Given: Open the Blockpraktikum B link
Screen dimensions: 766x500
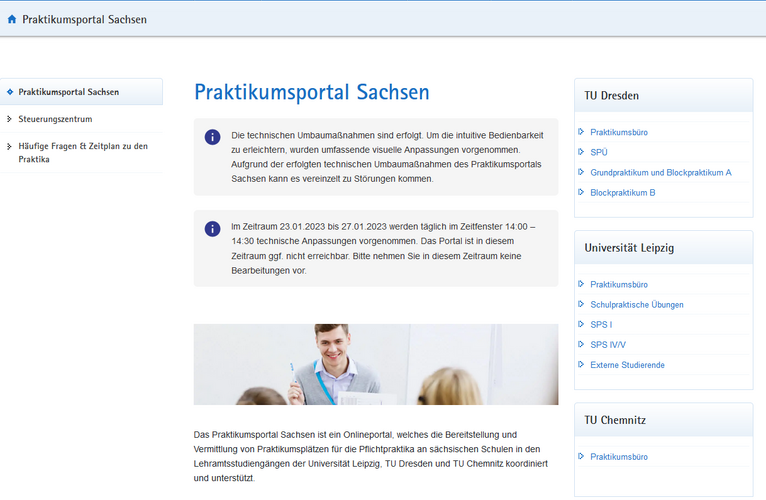Looking at the screenshot, I should pyautogui.click(x=623, y=193).
